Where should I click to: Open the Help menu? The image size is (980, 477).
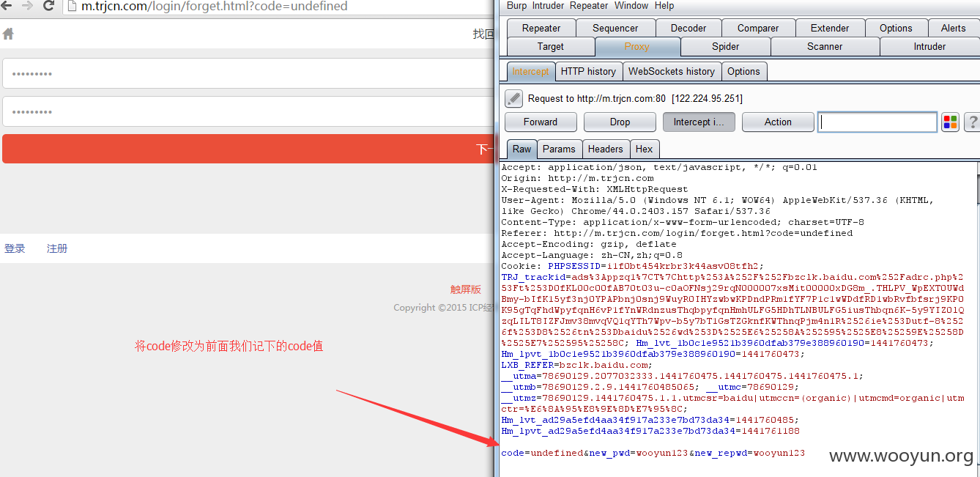(x=664, y=6)
